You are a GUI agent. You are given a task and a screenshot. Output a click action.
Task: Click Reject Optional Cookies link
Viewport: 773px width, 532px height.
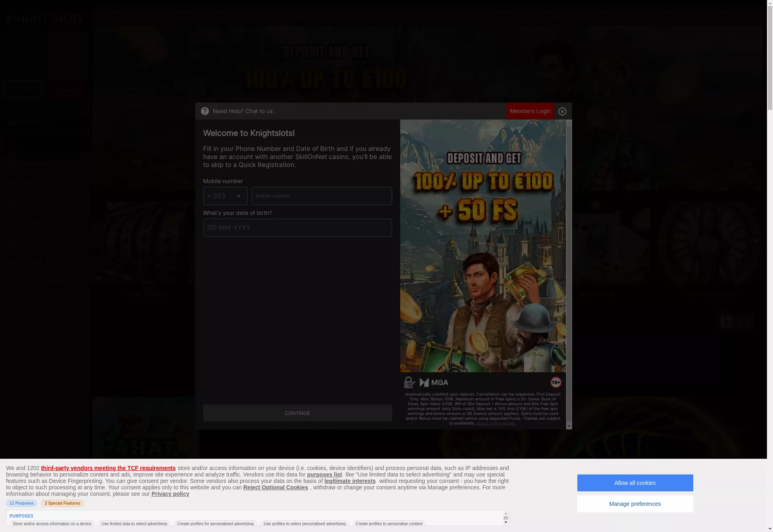tap(275, 487)
